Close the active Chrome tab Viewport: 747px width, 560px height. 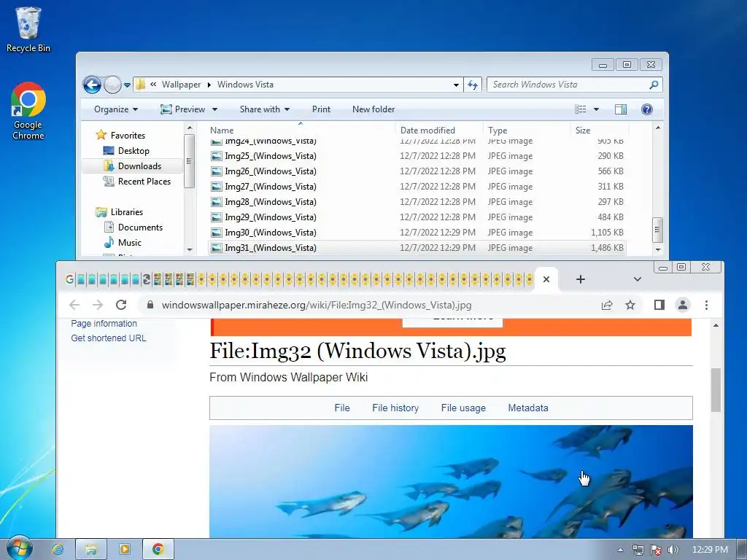tap(546, 279)
